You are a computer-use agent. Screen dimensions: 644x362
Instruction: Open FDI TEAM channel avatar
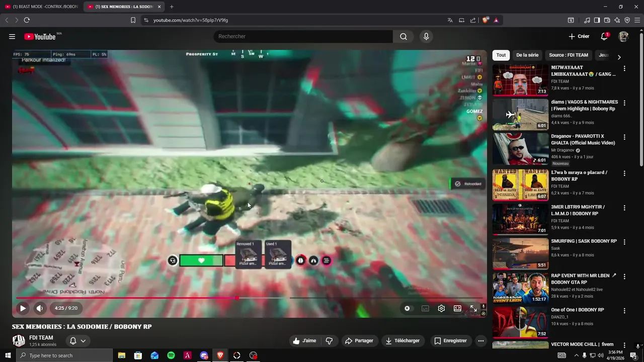(x=19, y=340)
